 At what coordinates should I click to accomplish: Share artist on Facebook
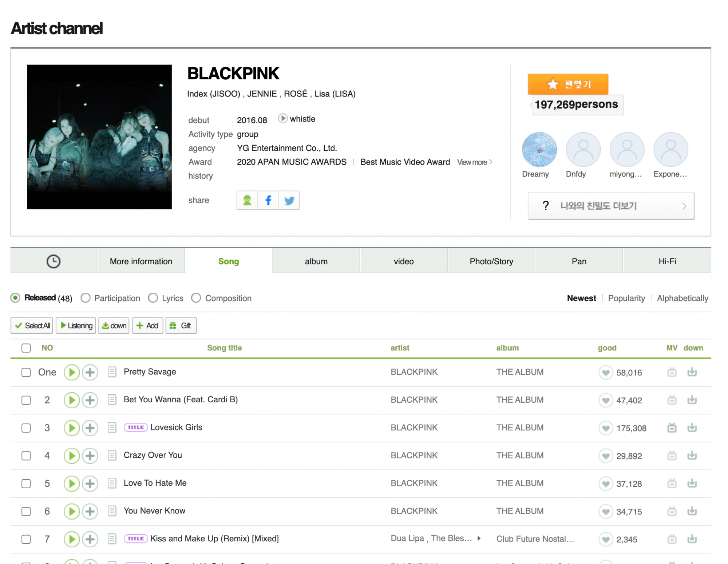(x=268, y=200)
